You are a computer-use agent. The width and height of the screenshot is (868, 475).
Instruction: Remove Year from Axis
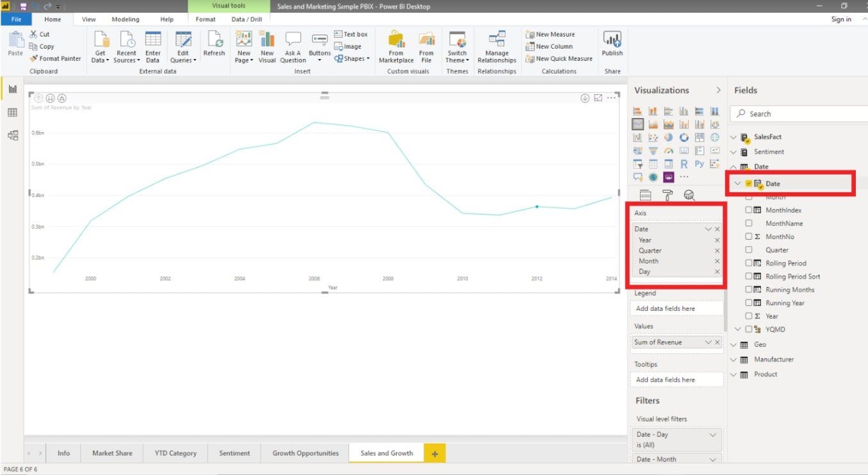tap(717, 240)
